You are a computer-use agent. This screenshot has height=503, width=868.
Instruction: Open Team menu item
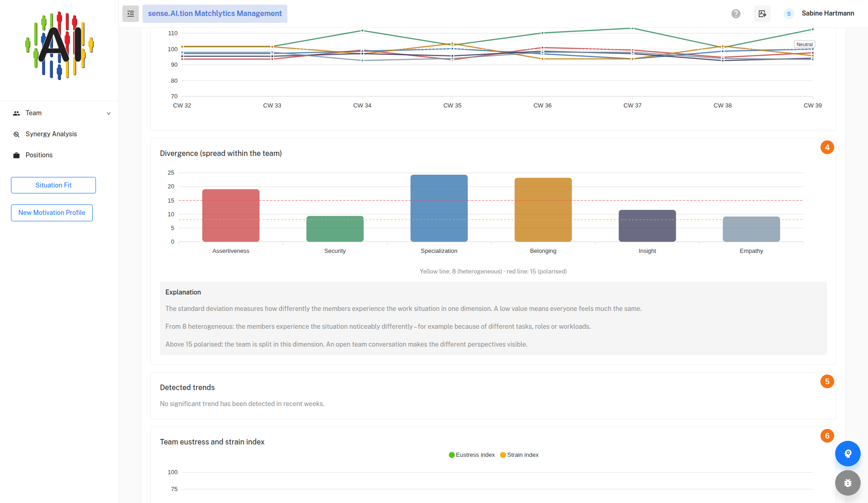point(59,113)
